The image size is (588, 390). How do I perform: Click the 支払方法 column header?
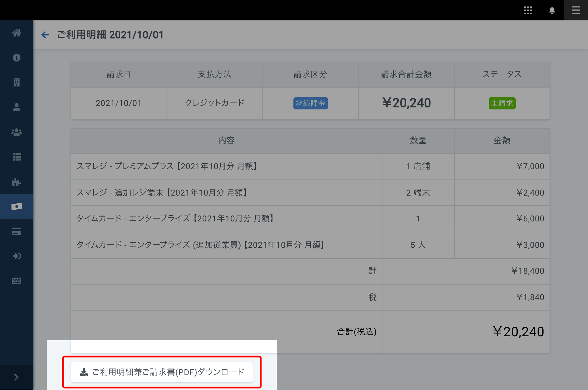[x=214, y=74]
